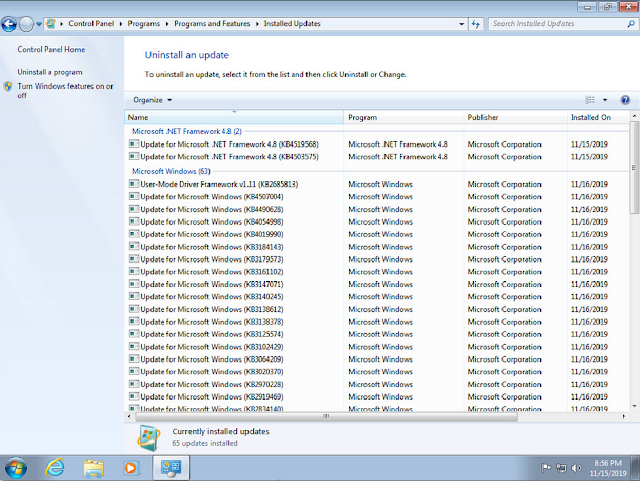Image resolution: width=640 pixels, height=481 pixels.
Task: Click the Control Panel address bar icon
Action: tap(51, 24)
